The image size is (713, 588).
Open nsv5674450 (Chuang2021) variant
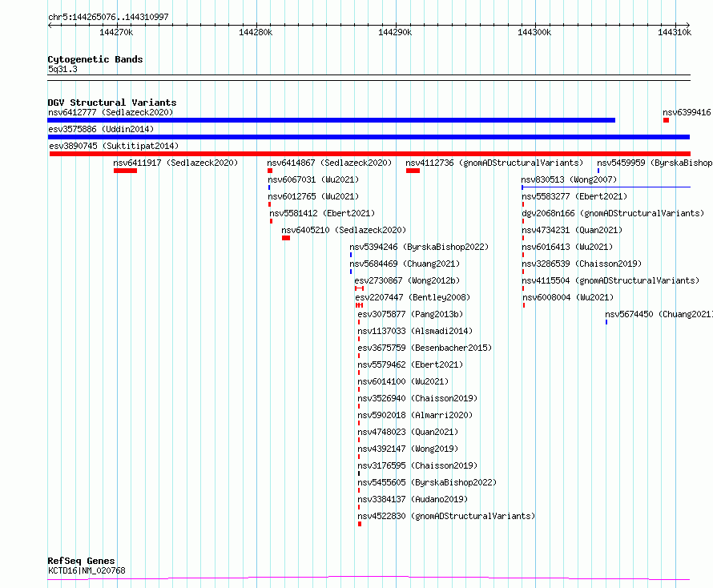659,314
